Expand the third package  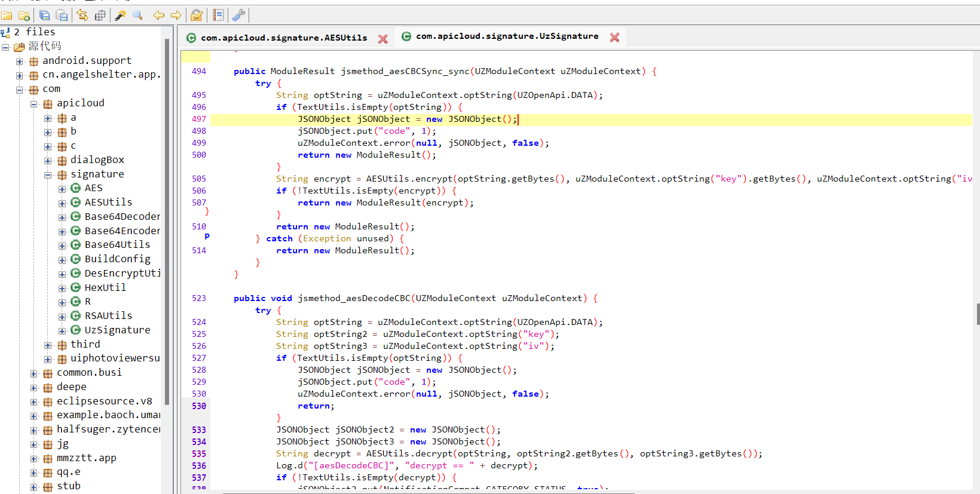[48, 345]
